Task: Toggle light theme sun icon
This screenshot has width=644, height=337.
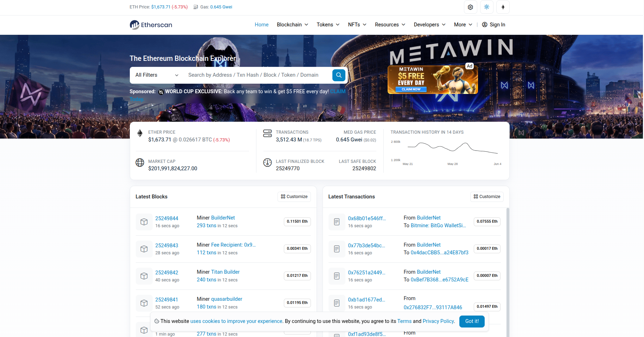Action: tap(486, 7)
